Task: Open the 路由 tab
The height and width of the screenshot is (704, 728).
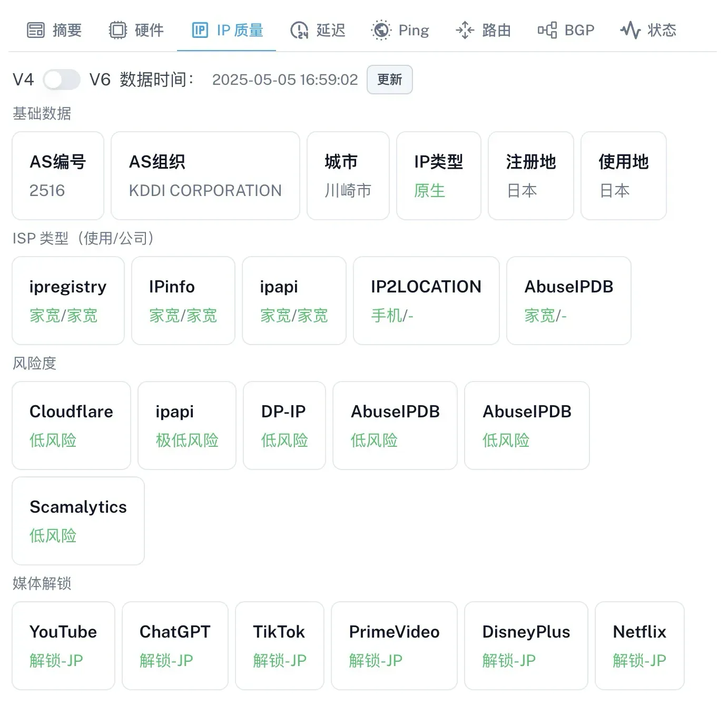Action: coord(483,31)
